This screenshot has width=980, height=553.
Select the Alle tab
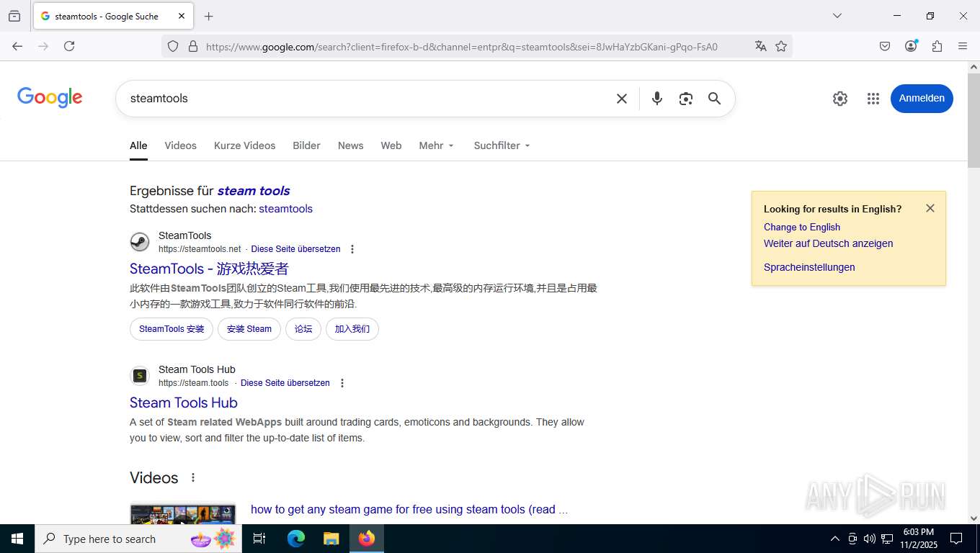click(x=138, y=145)
